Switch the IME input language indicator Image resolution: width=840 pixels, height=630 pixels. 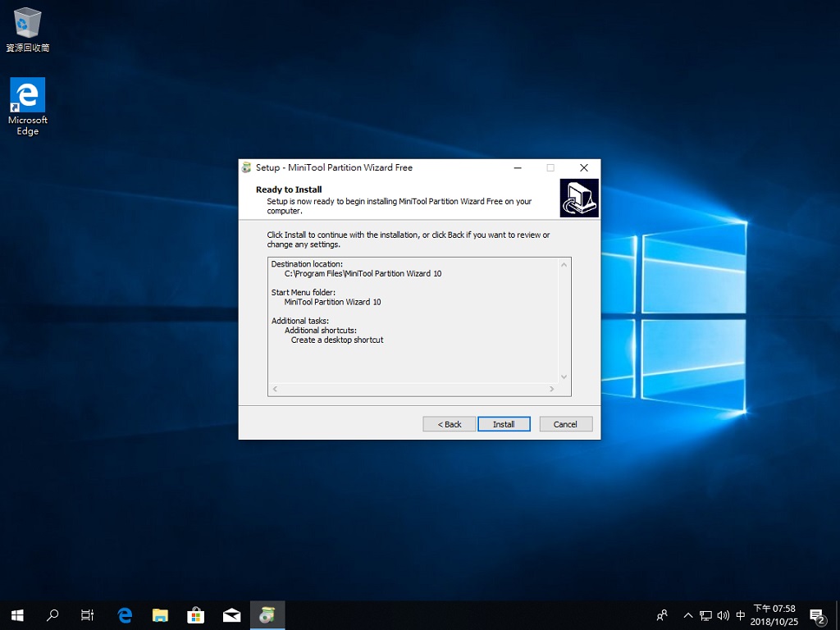pos(741,615)
